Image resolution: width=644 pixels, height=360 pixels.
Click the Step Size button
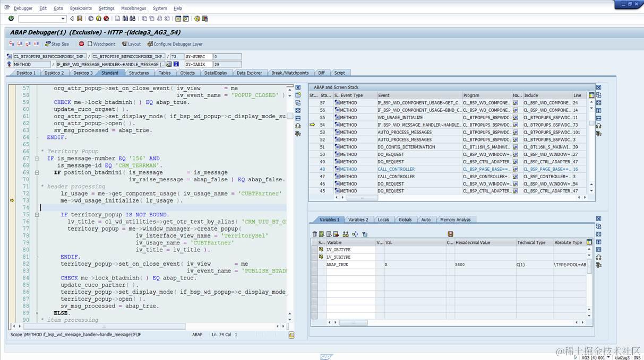coord(57,44)
